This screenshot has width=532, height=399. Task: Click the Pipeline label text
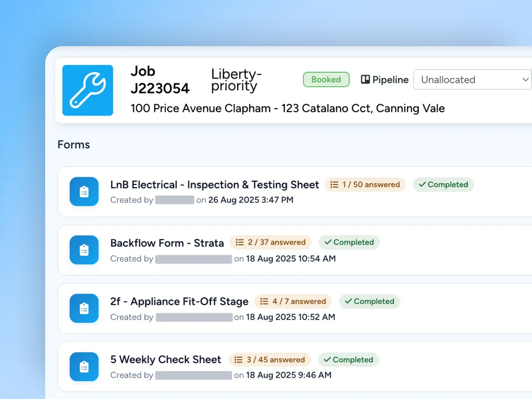coord(391,80)
